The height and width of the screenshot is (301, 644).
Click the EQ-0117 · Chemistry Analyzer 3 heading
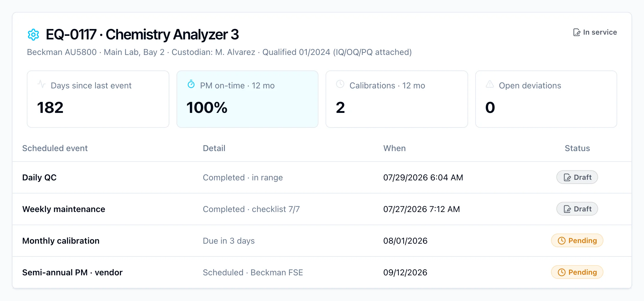[142, 35]
